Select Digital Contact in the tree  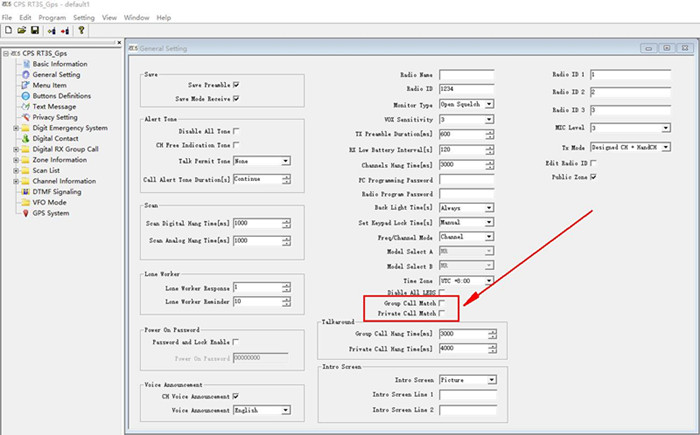56,138
